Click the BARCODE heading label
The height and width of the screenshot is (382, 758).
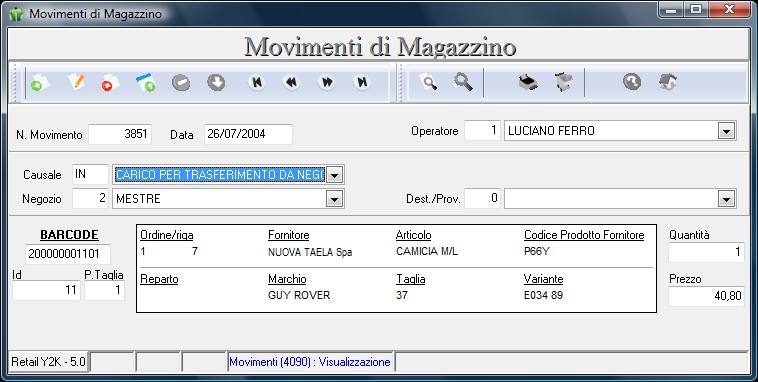coord(69,235)
